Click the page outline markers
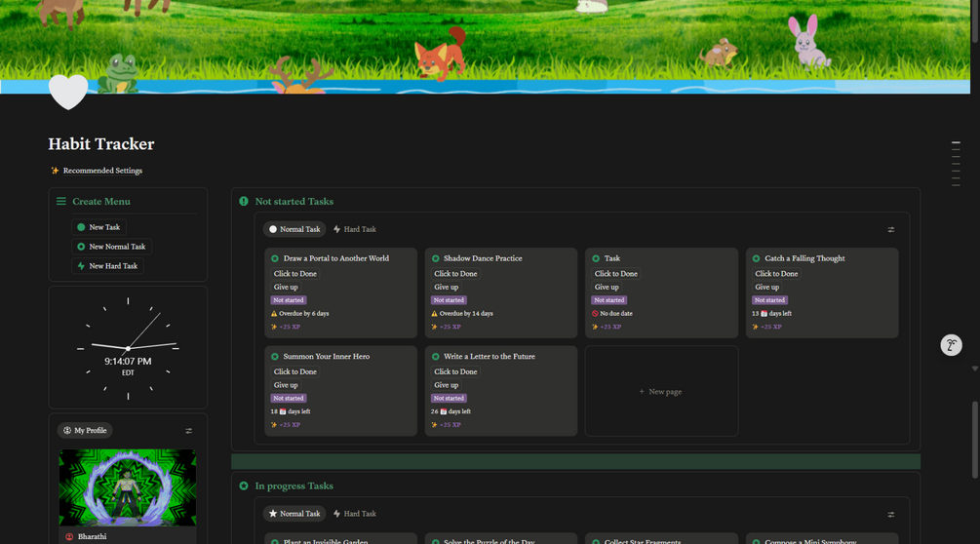980x544 pixels. [x=956, y=164]
